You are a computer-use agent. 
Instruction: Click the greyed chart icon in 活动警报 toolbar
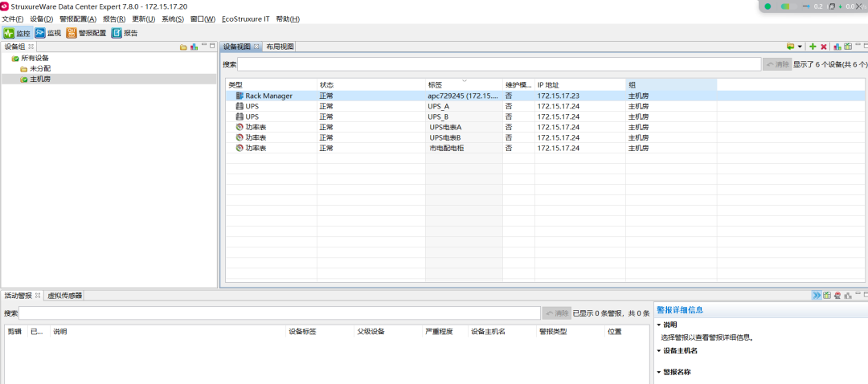[x=848, y=296]
